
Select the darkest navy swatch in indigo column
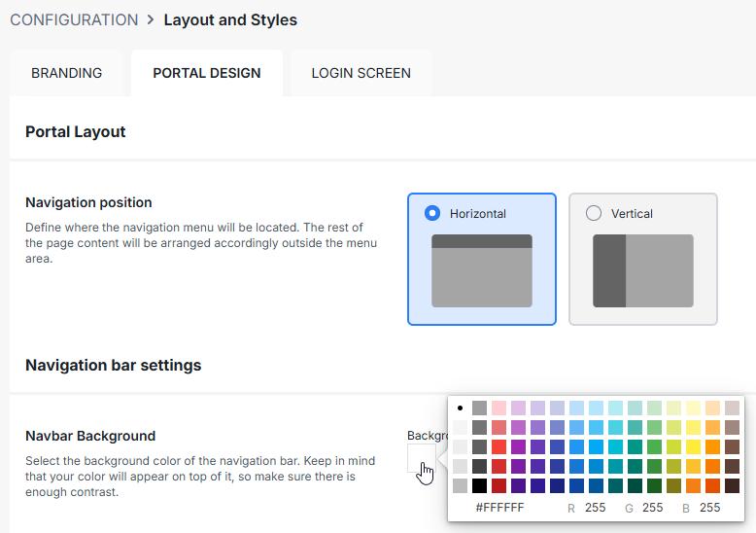point(558,485)
